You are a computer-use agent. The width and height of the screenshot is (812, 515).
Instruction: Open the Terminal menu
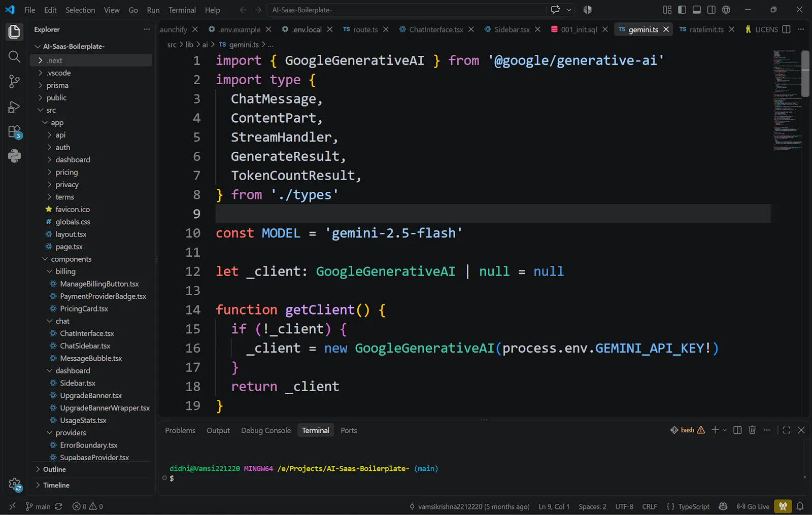182,10
